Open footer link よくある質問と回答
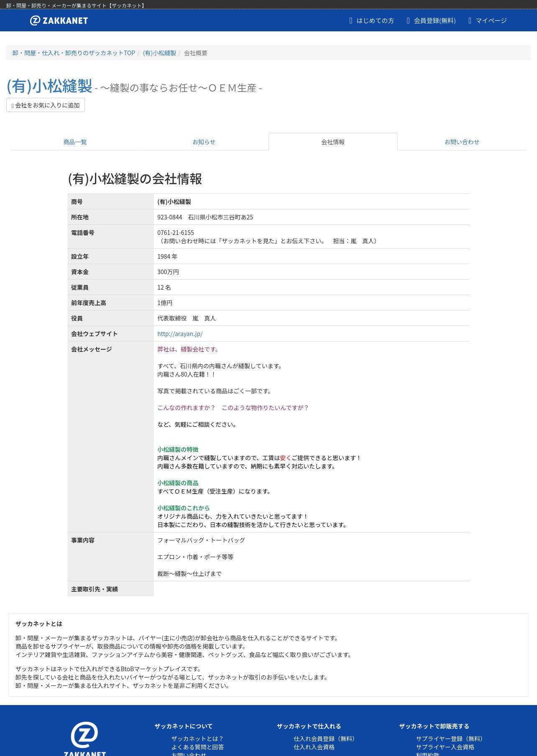537x756 pixels. [x=197, y=747]
